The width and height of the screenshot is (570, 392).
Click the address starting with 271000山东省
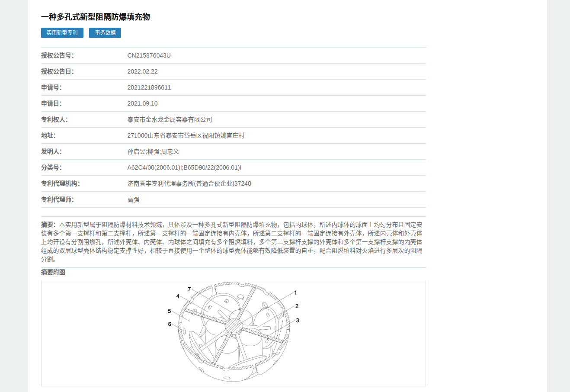pyautogui.click(x=186, y=135)
